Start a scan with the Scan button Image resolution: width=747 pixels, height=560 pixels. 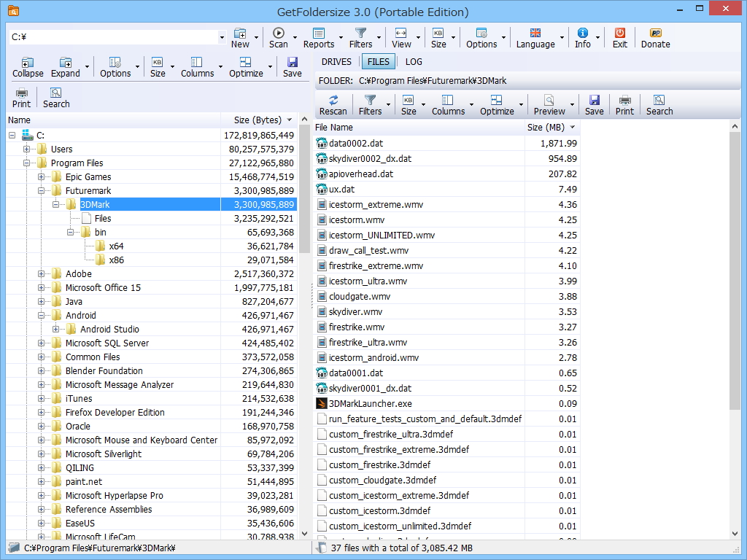(x=278, y=38)
